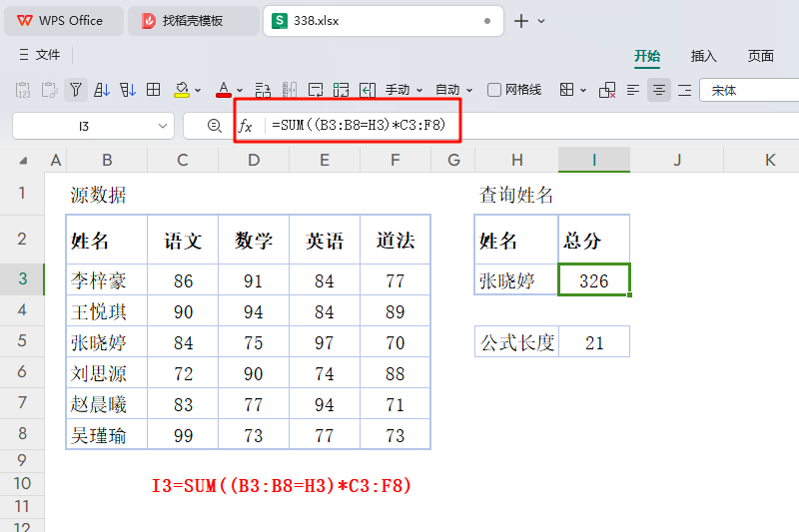Align text center
Viewport: 799px width, 532px height.
coord(659,90)
